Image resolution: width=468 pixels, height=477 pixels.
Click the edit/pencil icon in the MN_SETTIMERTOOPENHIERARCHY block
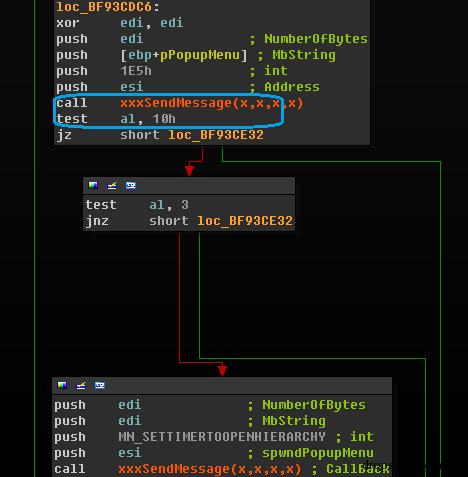coord(81,385)
